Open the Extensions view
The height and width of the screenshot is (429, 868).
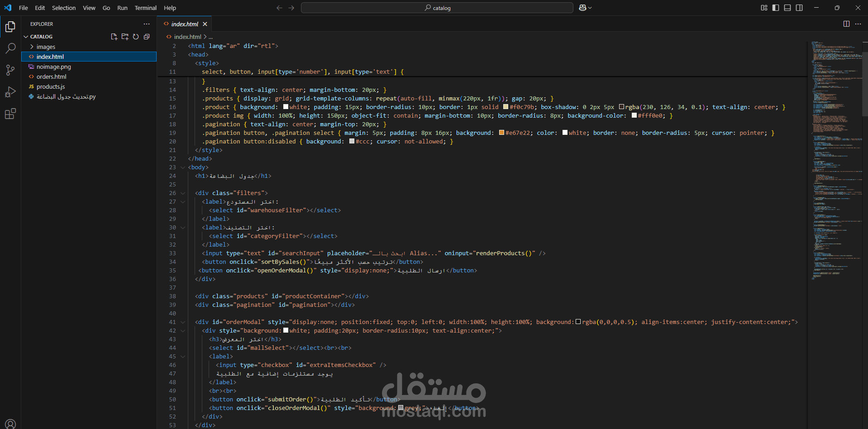[10, 114]
